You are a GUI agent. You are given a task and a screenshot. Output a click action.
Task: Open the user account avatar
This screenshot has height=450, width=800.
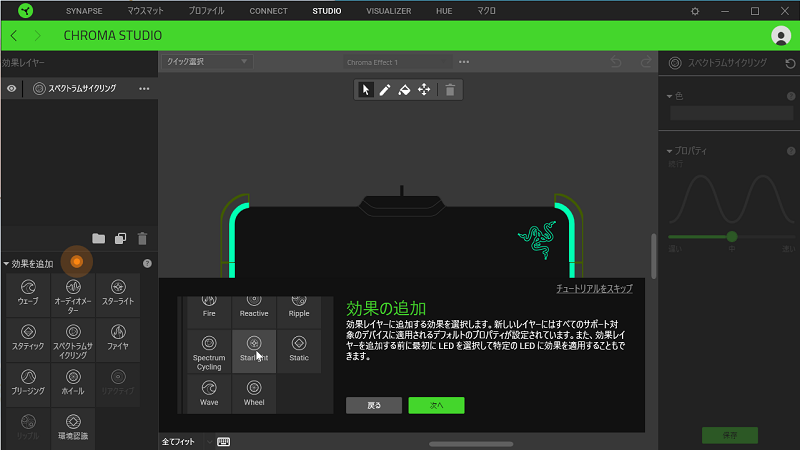tap(781, 36)
